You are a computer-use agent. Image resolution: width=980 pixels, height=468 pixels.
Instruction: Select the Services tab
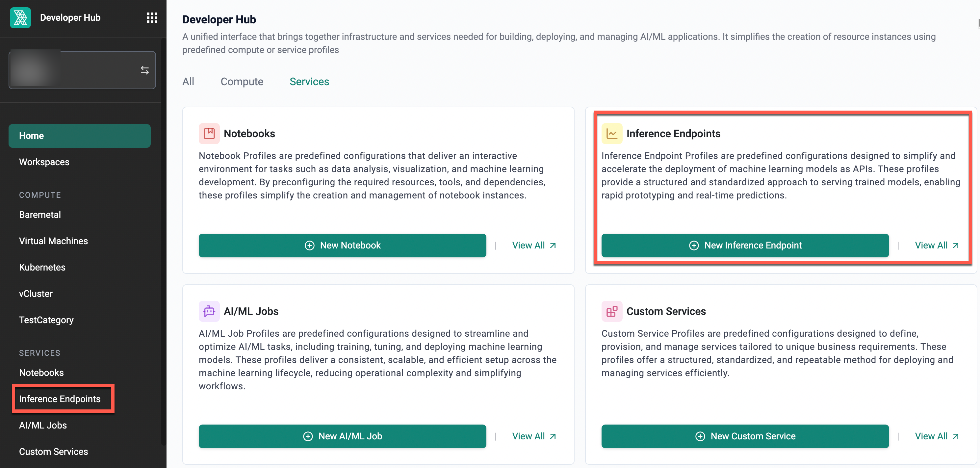click(309, 81)
